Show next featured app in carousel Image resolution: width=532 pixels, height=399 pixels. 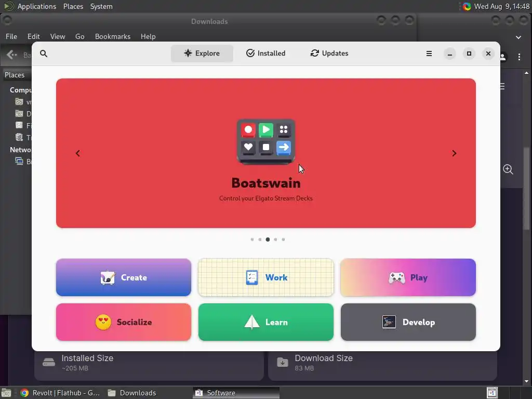pos(454,153)
